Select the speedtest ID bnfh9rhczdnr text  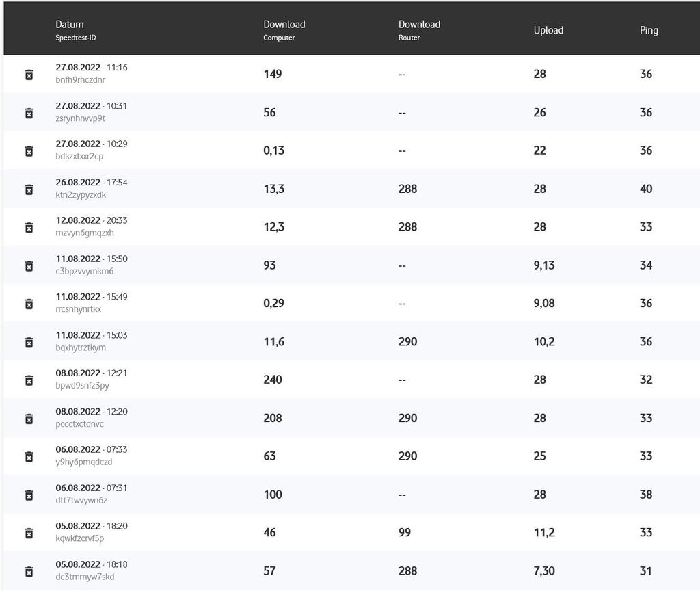(81, 80)
